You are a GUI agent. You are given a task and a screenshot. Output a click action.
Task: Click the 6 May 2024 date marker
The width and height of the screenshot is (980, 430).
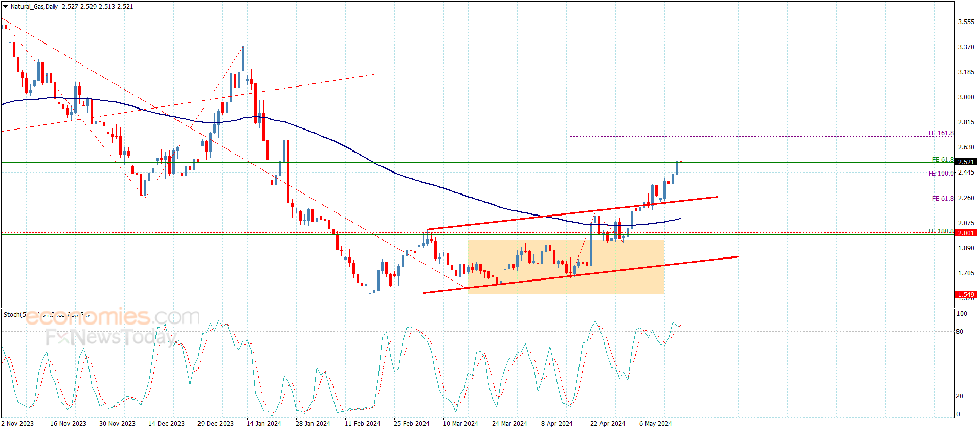(x=655, y=423)
